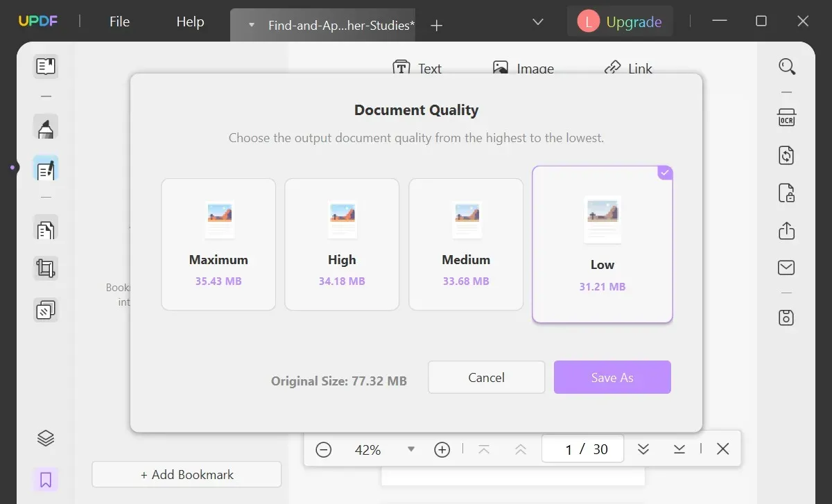Click the Save As button

coord(612,377)
